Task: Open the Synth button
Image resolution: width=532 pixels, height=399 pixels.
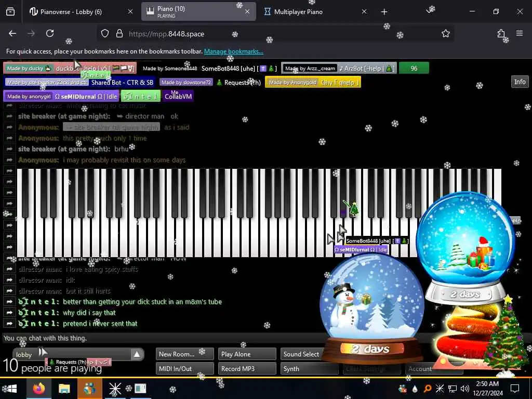Action: pos(310,368)
